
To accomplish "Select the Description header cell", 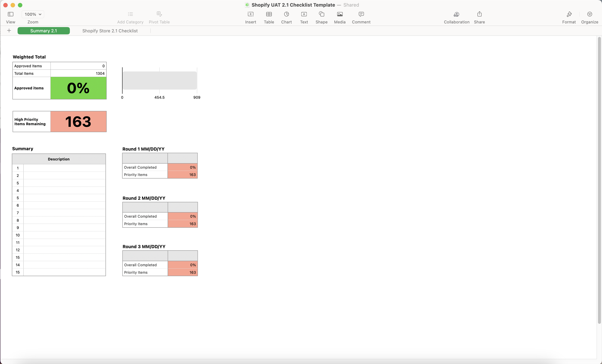I will pyautogui.click(x=59, y=159).
